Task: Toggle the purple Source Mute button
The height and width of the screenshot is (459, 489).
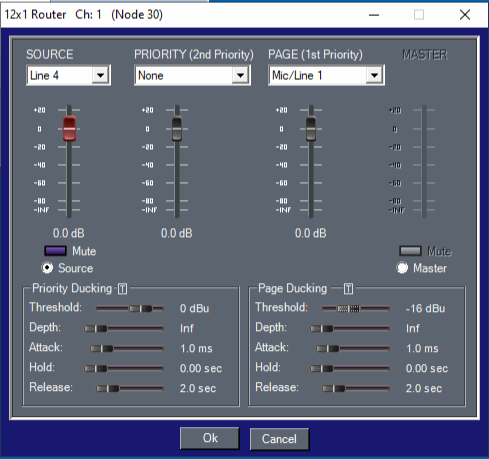Action: [x=55, y=251]
